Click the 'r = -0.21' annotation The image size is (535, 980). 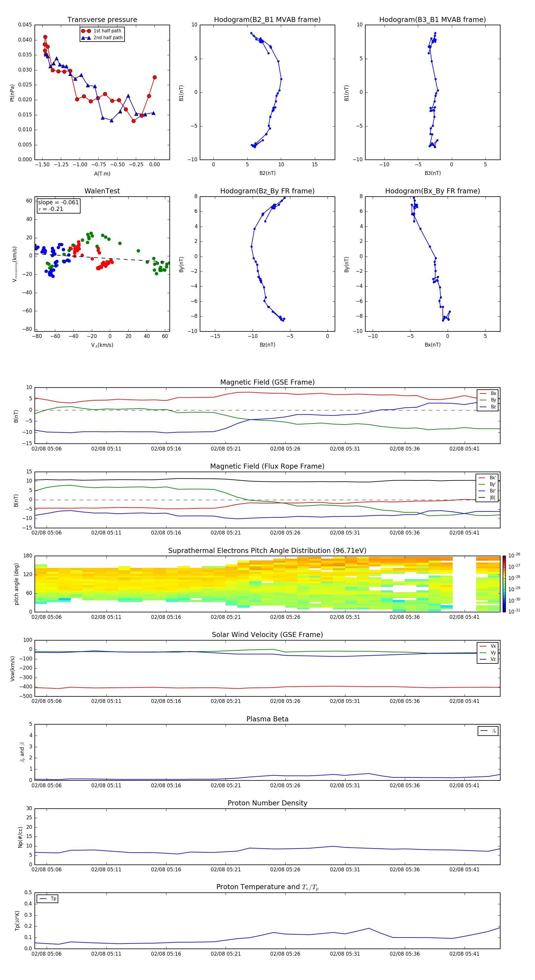click(51, 209)
